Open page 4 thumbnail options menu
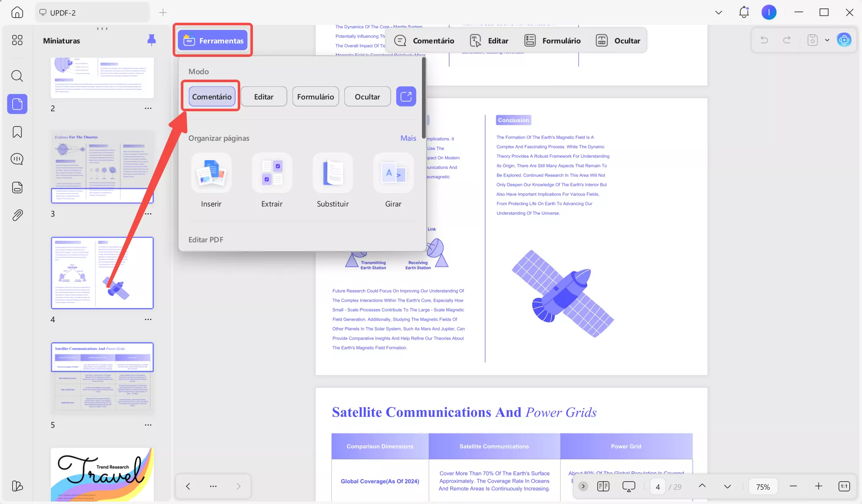The width and height of the screenshot is (862, 504). [x=148, y=319]
